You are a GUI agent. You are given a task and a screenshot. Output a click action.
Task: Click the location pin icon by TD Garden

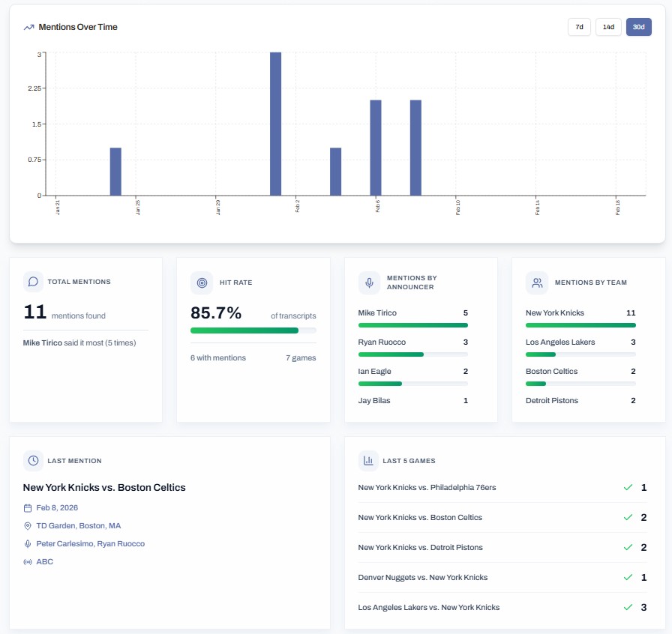click(28, 526)
